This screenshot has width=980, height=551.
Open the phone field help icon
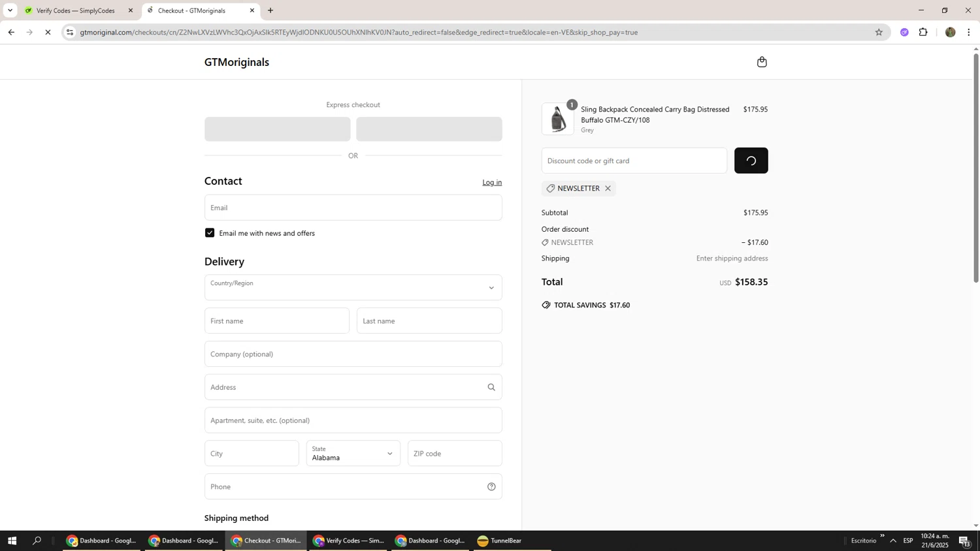pyautogui.click(x=491, y=486)
